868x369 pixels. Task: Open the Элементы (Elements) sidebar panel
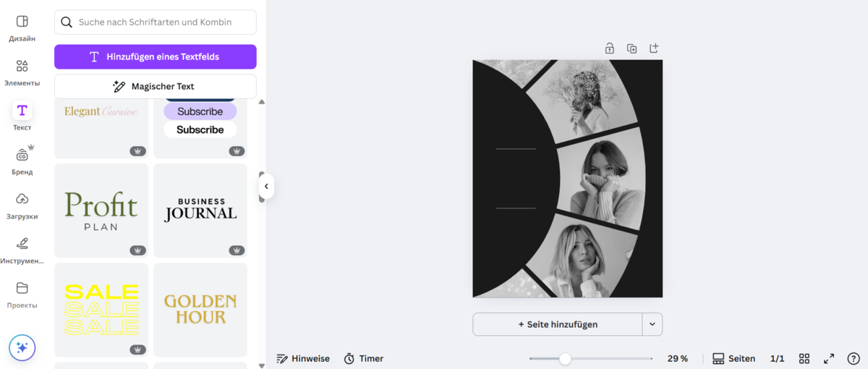pos(22,72)
